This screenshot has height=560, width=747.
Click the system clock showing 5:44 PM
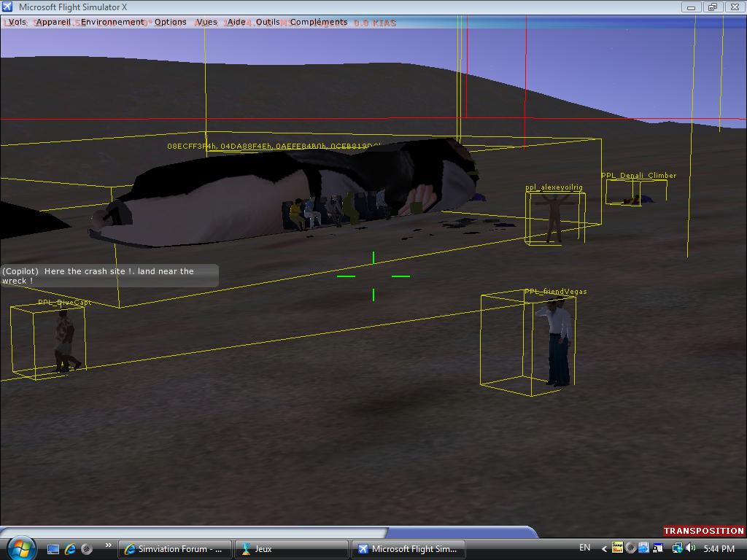719,548
